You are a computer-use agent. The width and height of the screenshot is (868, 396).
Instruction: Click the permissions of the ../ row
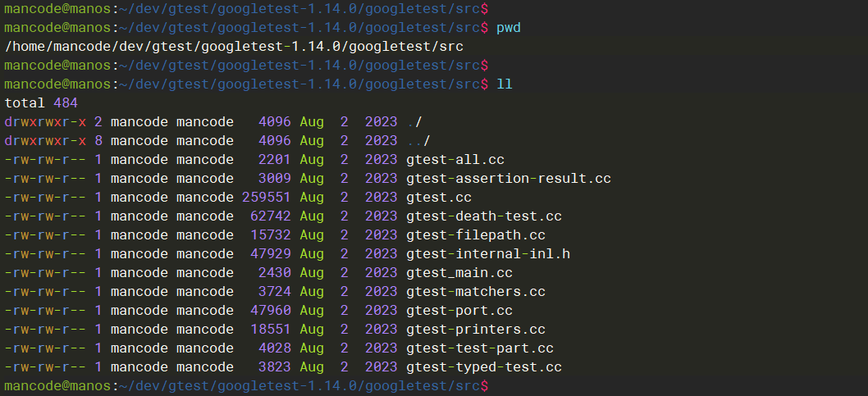tap(45, 141)
